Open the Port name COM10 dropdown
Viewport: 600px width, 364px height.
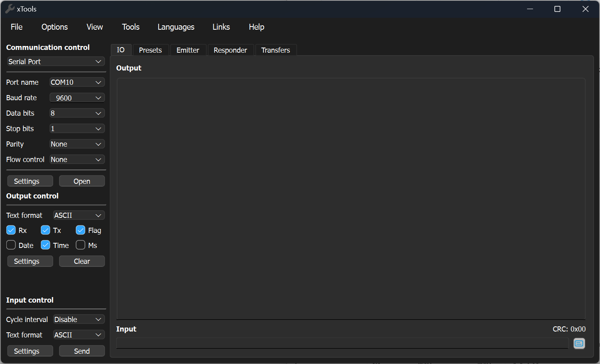tap(77, 82)
